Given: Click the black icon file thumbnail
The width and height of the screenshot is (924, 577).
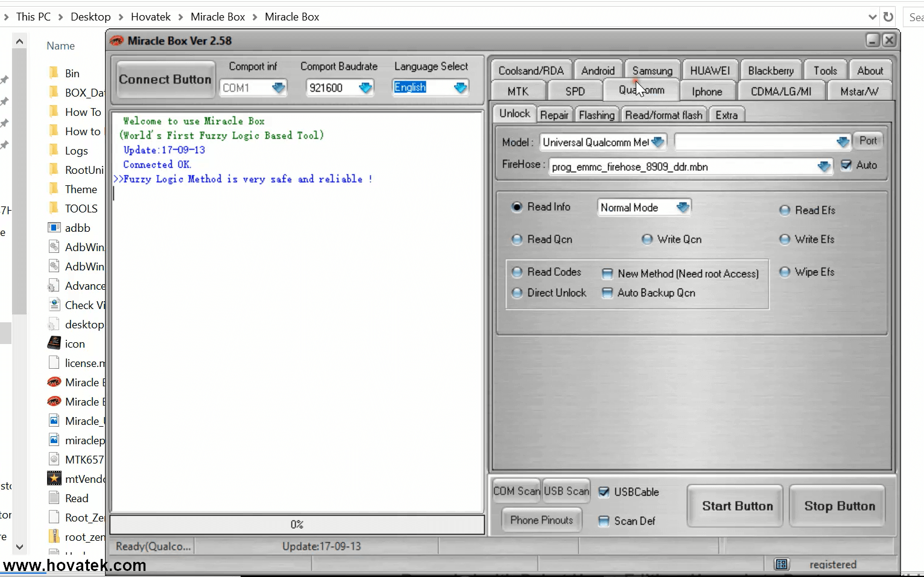Looking at the screenshot, I should pos(54,343).
